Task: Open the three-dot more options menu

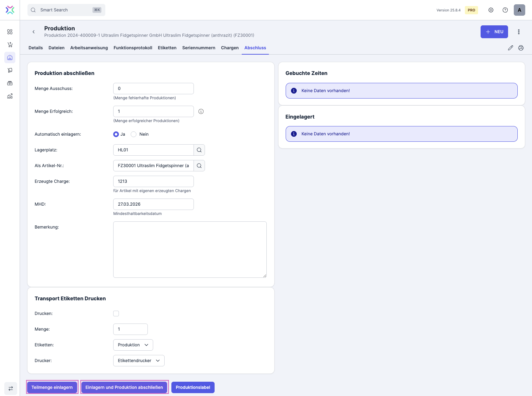Action: (519, 32)
